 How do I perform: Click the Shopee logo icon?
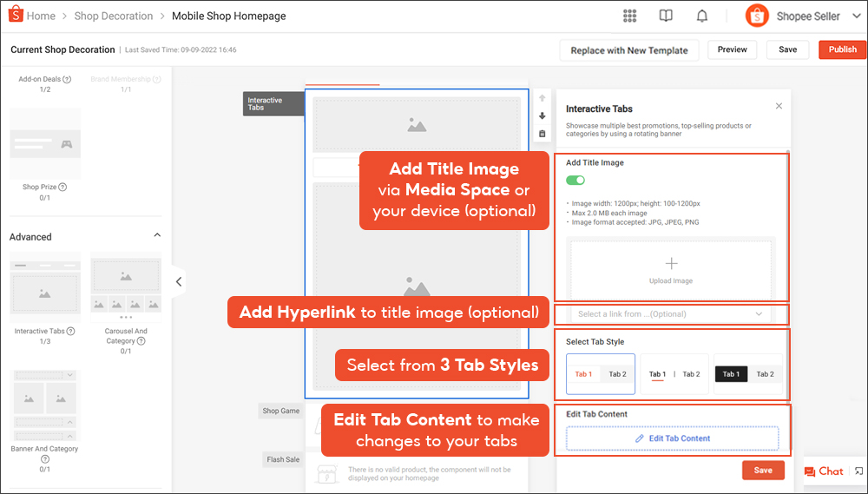(16, 15)
